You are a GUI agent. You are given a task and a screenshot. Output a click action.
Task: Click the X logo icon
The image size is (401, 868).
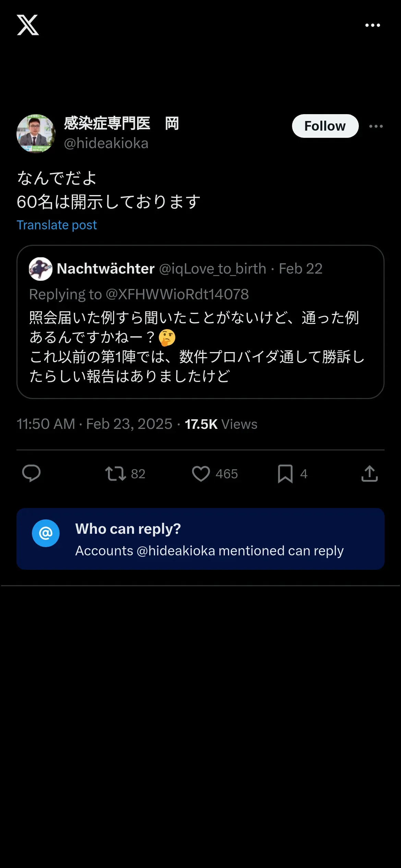click(x=28, y=25)
